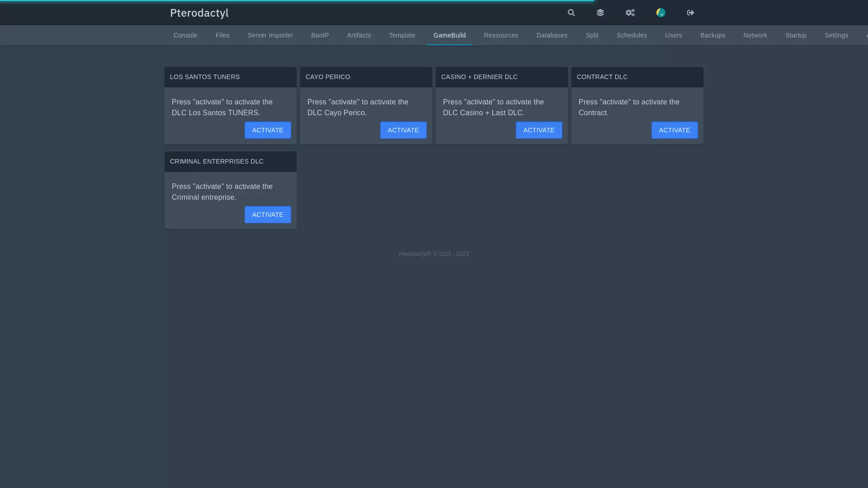The width and height of the screenshot is (868, 488).
Task: Click the Pterodactyl copyright footer text
Action: [434, 254]
